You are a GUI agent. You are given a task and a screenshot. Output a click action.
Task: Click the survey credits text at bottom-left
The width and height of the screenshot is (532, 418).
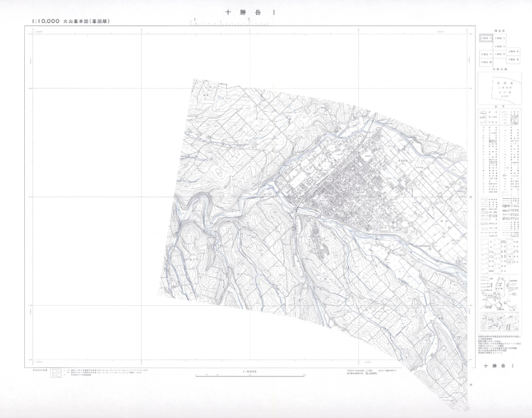point(110,374)
